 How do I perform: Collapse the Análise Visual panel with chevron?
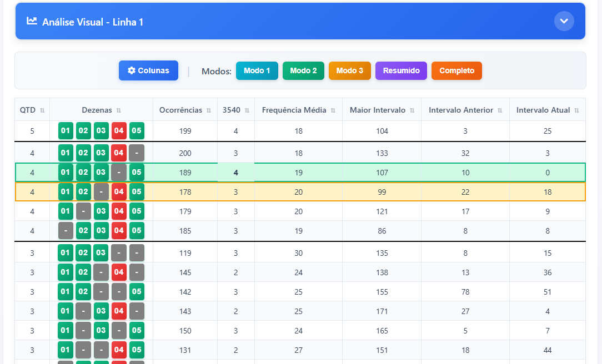(564, 21)
